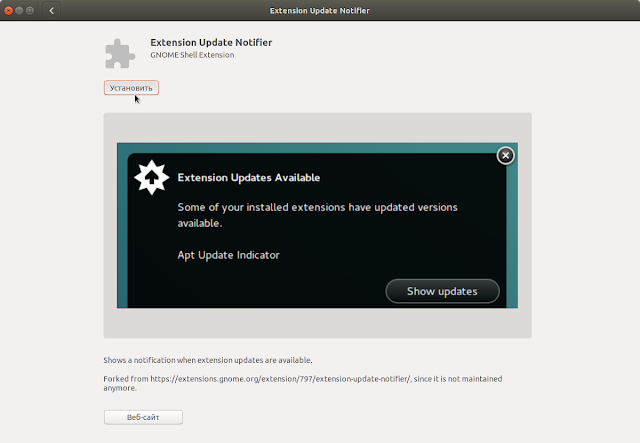Minimize the window from title bar
640x443 pixels.
[19, 11]
